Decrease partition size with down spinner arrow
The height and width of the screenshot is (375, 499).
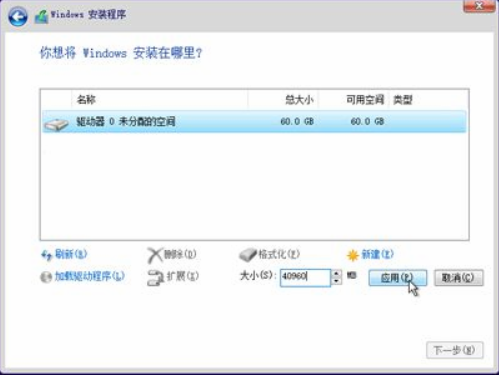point(336,281)
